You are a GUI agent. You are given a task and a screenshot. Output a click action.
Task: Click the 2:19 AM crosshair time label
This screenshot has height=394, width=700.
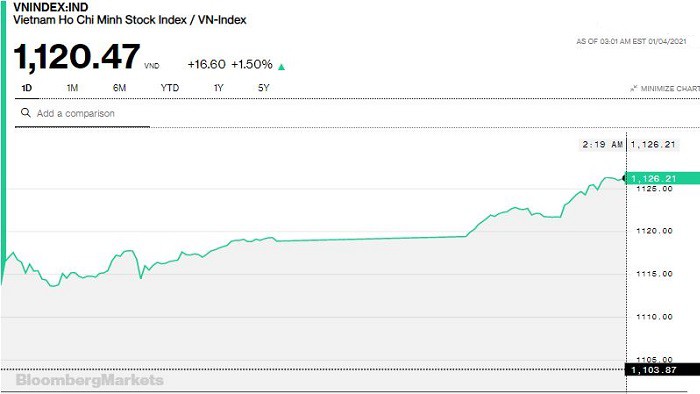click(x=602, y=145)
